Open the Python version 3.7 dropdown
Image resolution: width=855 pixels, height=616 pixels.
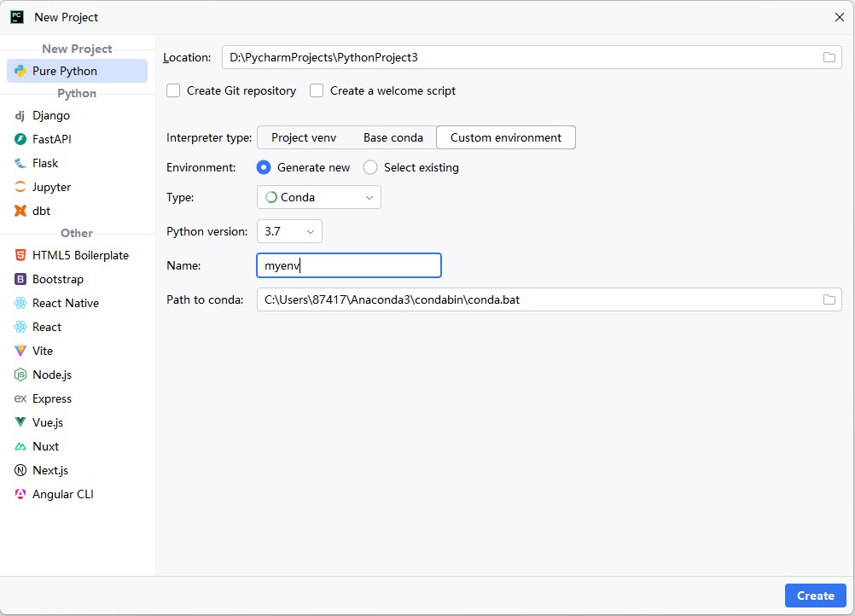[x=289, y=231]
